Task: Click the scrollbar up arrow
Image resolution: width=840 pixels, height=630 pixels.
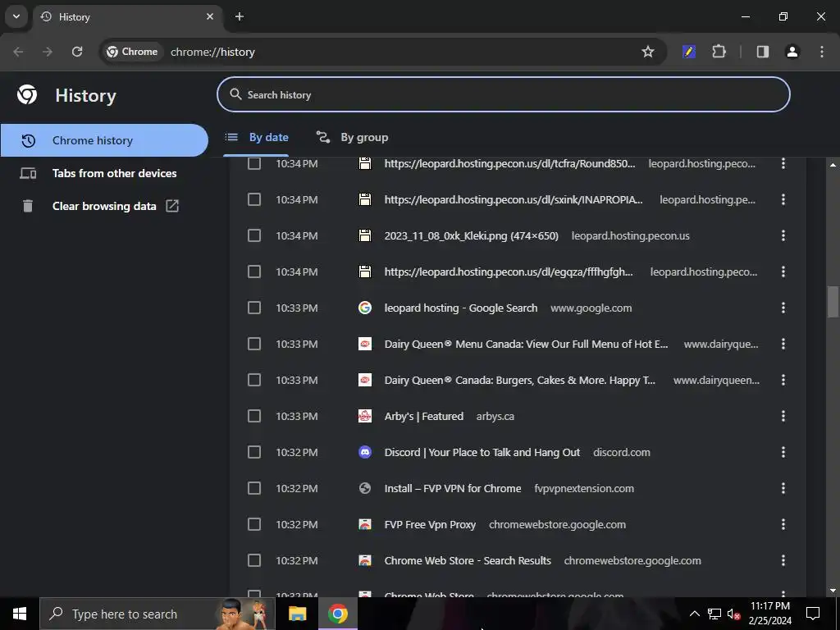Action: point(833,164)
